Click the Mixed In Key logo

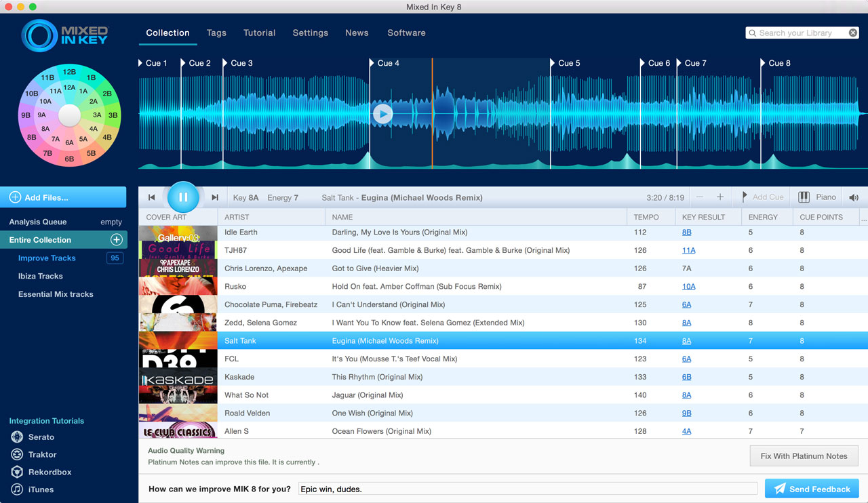point(65,35)
